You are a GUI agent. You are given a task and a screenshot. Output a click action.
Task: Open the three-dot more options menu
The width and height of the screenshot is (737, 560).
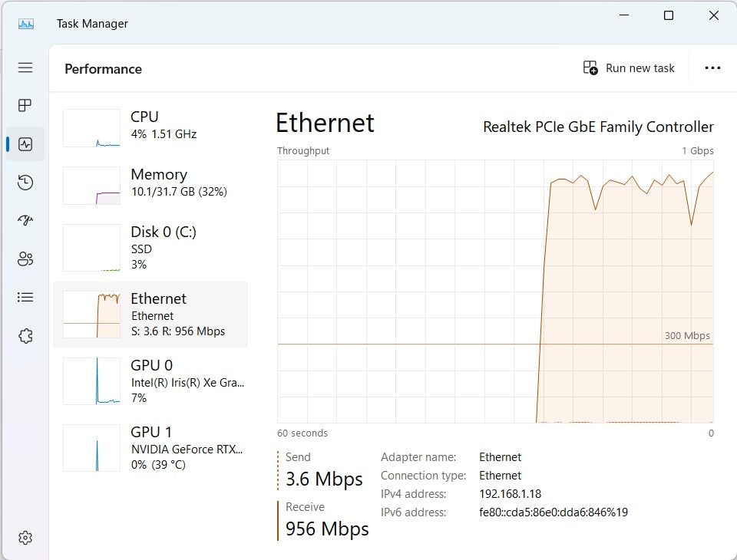[712, 68]
